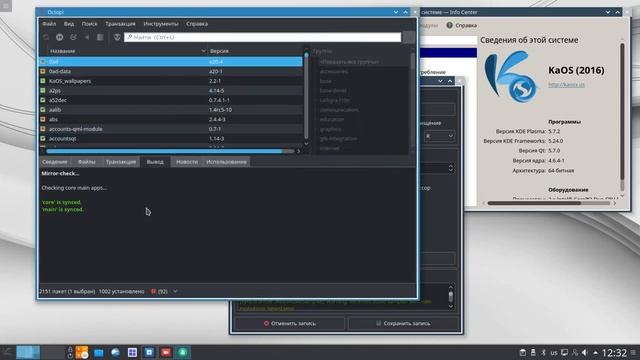The image size is (640, 360).
Task: Open the Транзакция menu
Action: (120, 24)
